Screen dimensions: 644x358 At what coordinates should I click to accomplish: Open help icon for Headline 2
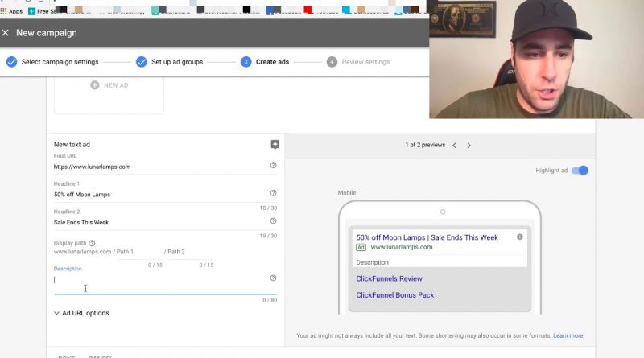(x=273, y=220)
